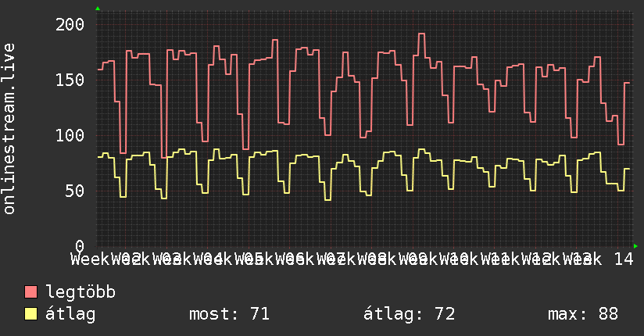
Task: Click the pink legtöbb legend color swatch
Action: pyautogui.click(x=30, y=291)
